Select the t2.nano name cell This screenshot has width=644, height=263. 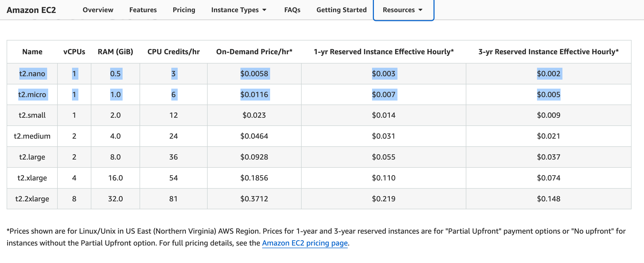[32, 74]
